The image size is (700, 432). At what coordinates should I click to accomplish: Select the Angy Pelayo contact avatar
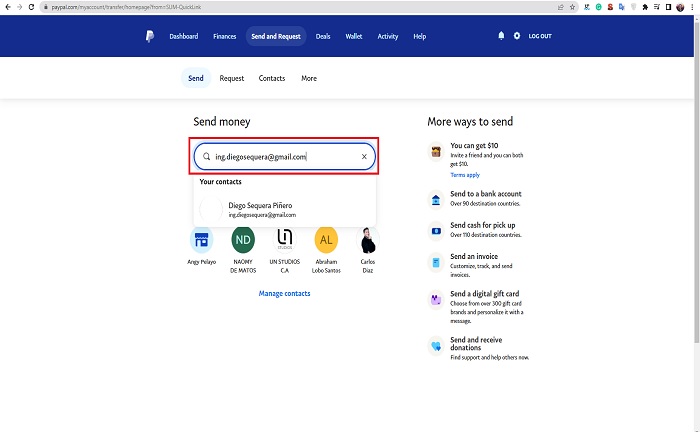click(201, 240)
